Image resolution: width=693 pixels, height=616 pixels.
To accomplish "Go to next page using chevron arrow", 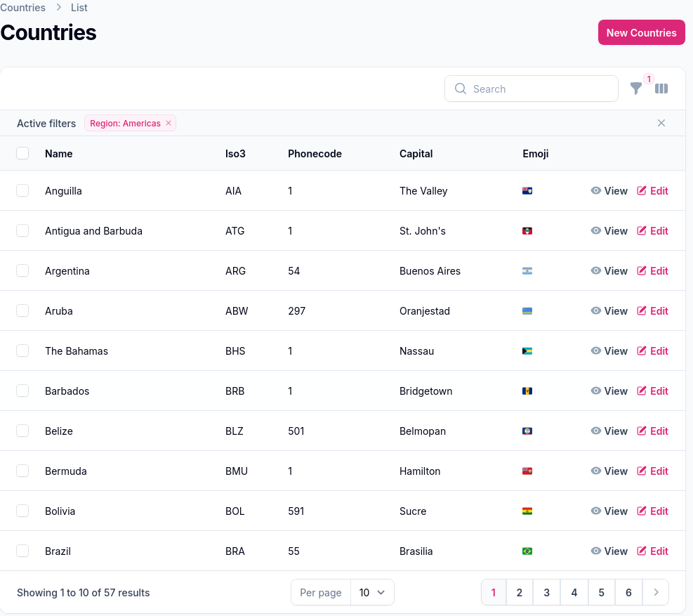I will (x=656, y=592).
